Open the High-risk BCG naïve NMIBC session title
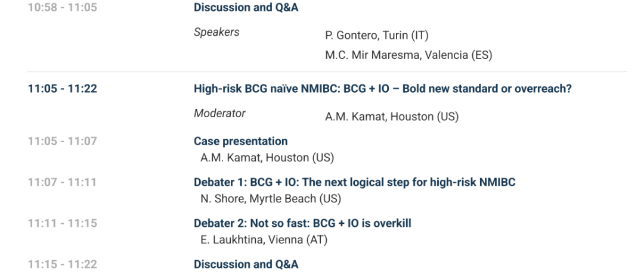644x275 pixels. pyautogui.click(x=383, y=89)
